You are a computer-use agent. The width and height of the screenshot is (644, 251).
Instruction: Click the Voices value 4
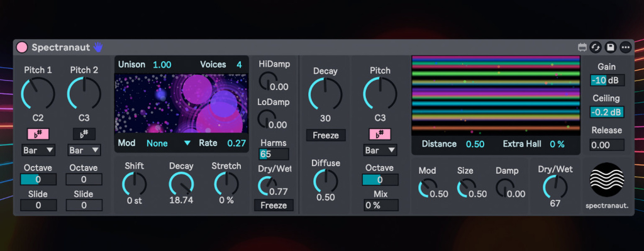239,65
